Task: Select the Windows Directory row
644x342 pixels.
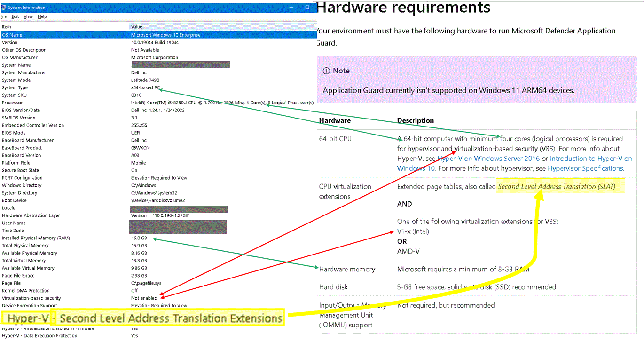Action: (x=158, y=185)
